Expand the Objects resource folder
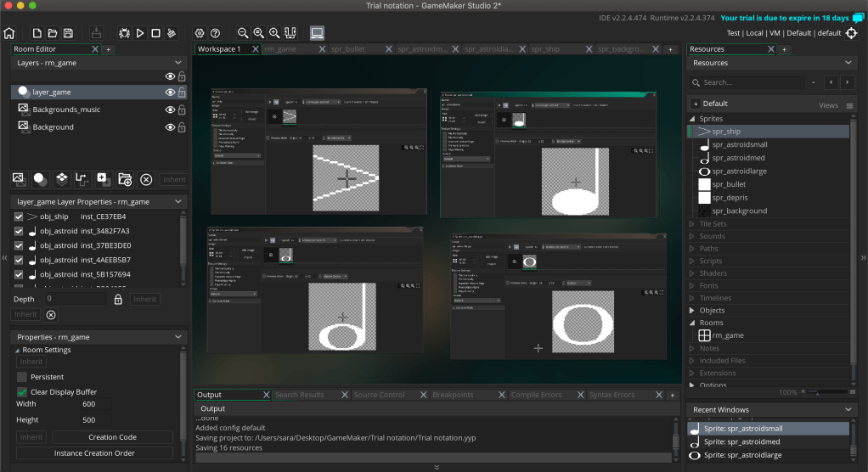 coord(691,311)
